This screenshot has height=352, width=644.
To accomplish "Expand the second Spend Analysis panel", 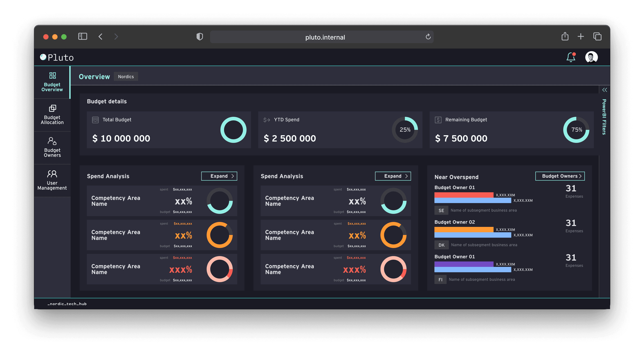I will tap(393, 176).
